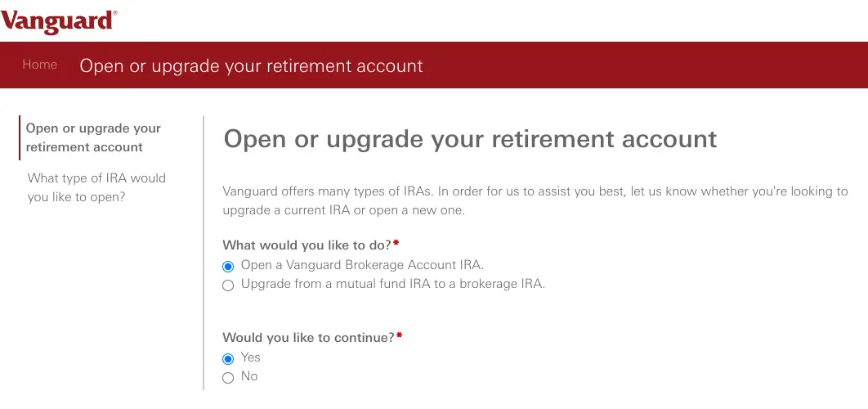Click the 'No' option label text
This screenshot has height=409, width=868.
pos(249,376)
